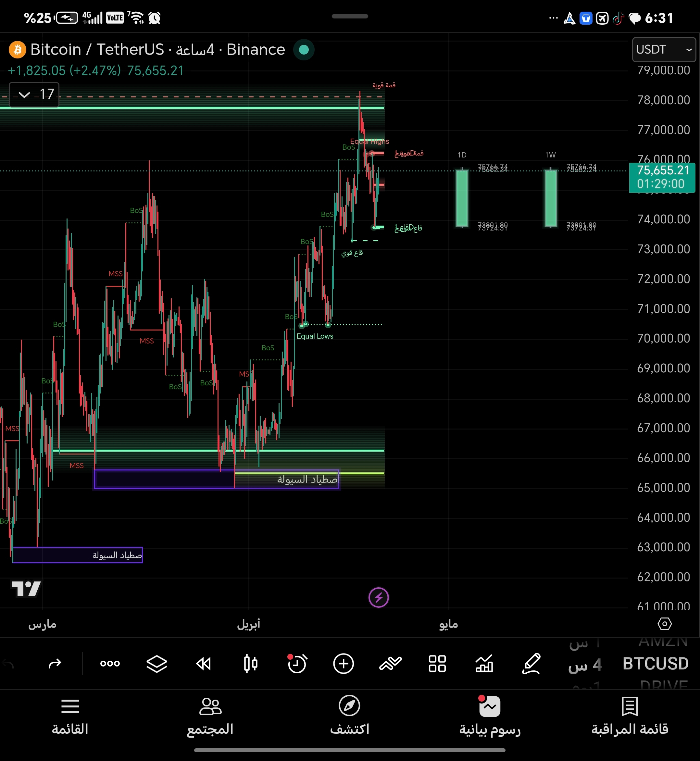Tap the redo arrow icon
700x761 pixels.
55,664
